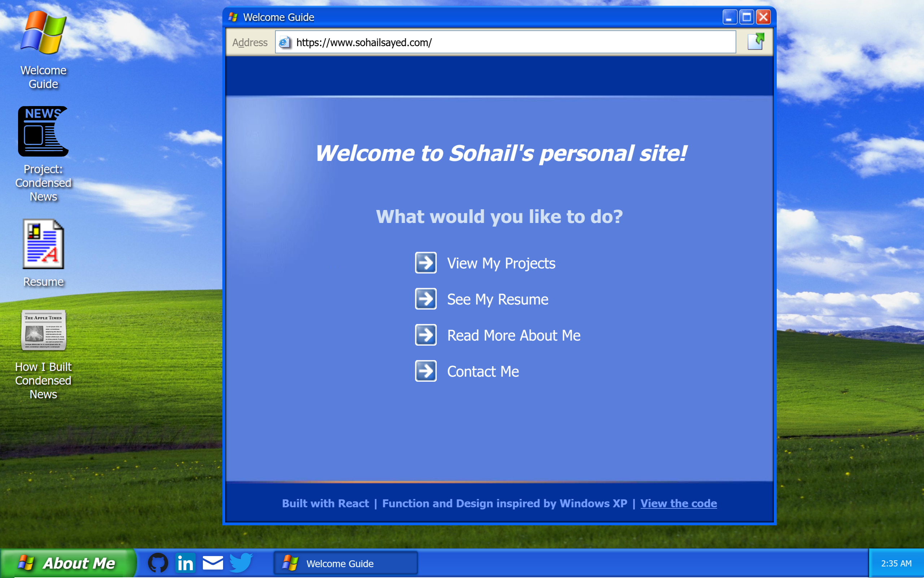924x578 pixels.
Task: Open Project: Condensed News desktop icon
Action: click(43, 131)
